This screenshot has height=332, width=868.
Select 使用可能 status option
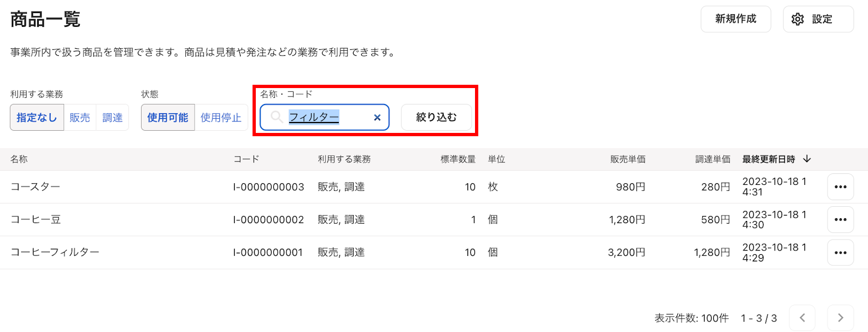[x=168, y=118]
